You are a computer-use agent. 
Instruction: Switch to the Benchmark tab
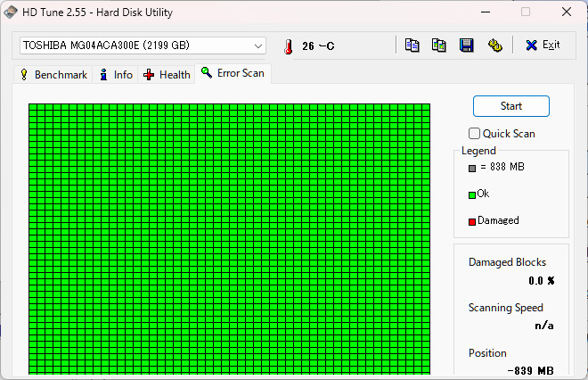point(53,75)
